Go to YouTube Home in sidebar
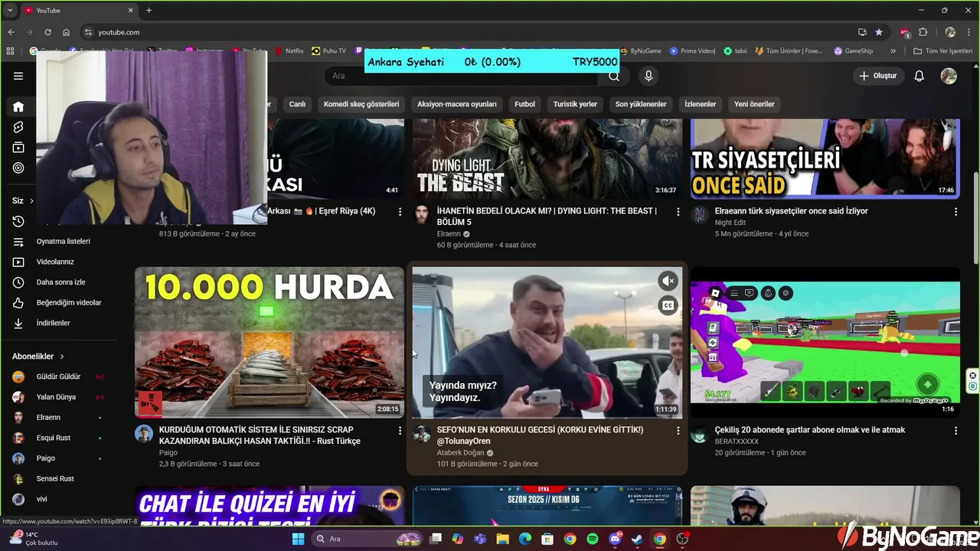 [18, 106]
